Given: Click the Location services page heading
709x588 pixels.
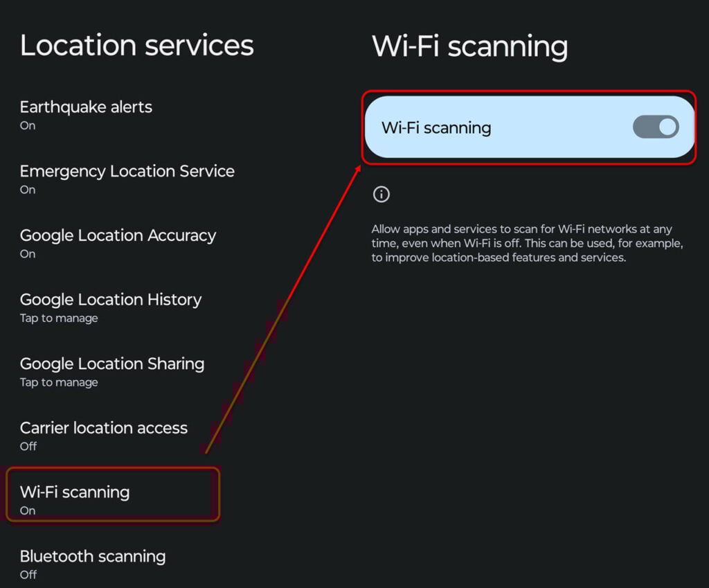Looking at the screenshot, I should (136, 46).
